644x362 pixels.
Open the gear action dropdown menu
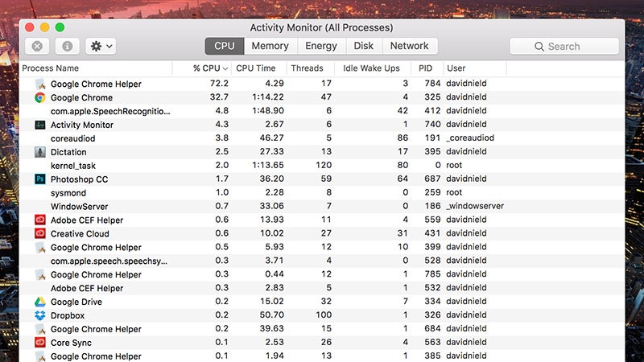click(101, 47)
